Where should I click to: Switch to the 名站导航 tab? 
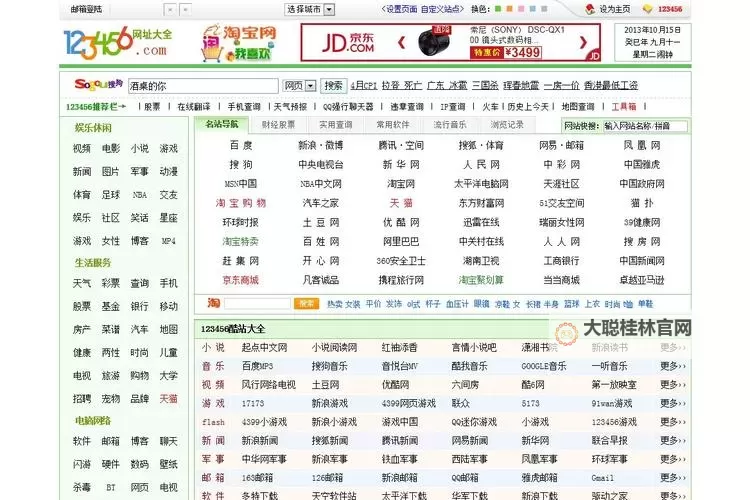[221, 124]
